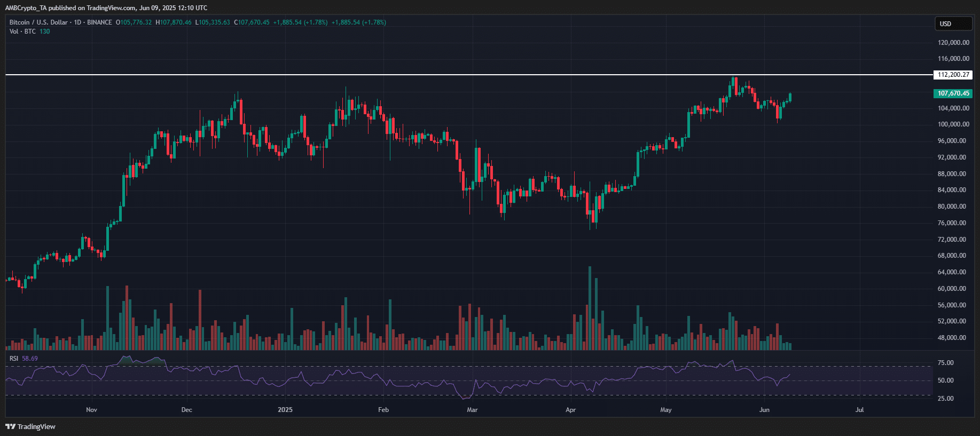This screenshot has width=980, height=436.
Task: Click the Vol · BTC indicator label
Action: pos(22,31)
